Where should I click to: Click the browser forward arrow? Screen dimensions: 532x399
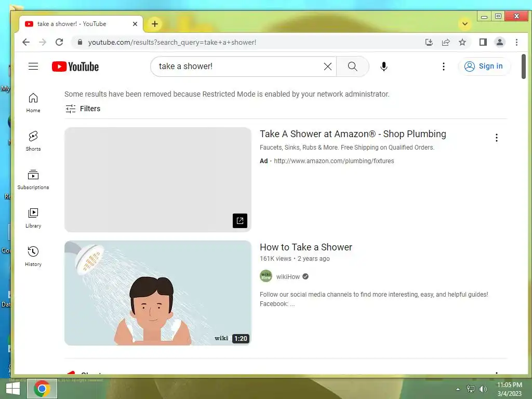coord(43,42)
